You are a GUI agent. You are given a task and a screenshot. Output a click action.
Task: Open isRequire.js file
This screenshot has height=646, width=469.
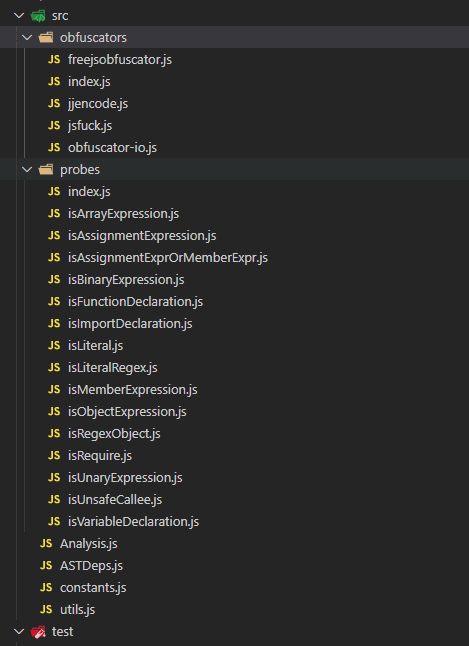pyautogui.click(x=100, y=456)
